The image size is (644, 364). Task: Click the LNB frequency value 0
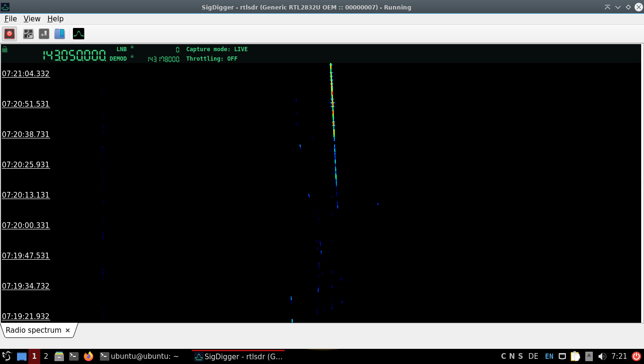click(178, 49)
